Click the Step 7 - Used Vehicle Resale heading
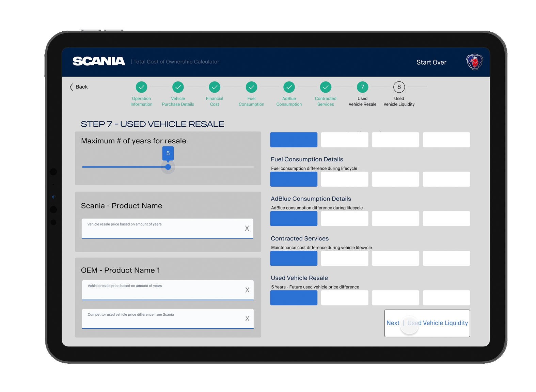This screenshot has width=536, height=392. 152,124
